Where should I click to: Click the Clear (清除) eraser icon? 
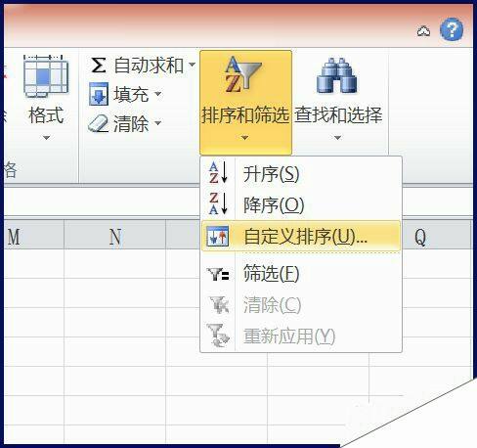click(x=99, y=123)
